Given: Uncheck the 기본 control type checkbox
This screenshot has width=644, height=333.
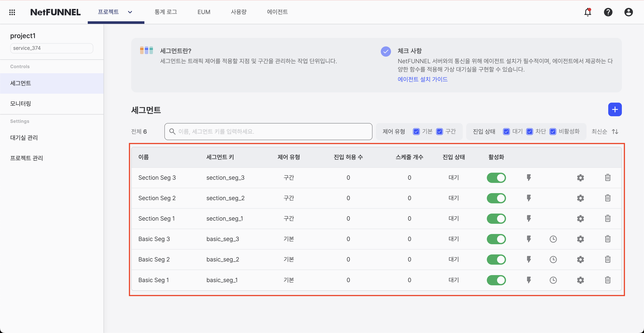Looking at the screenshot, I should 416,132.
